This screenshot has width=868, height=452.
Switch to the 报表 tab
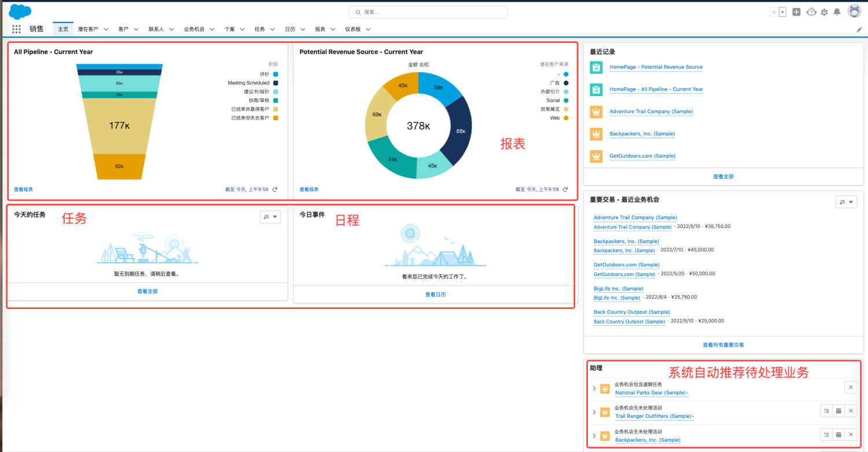pyautogui.click(x=320, y=29)
